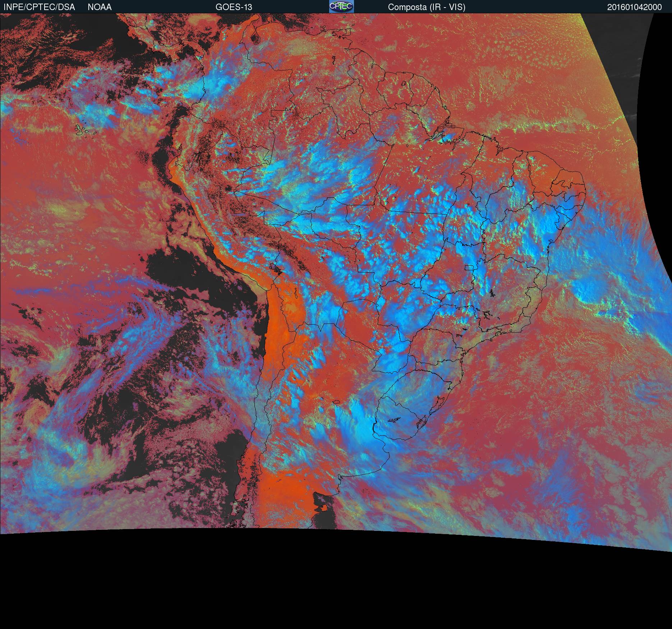Click the 201601042000 timestamp
Image resolution: width=672 pixels, height=629 pixels.
click(634, 7)
